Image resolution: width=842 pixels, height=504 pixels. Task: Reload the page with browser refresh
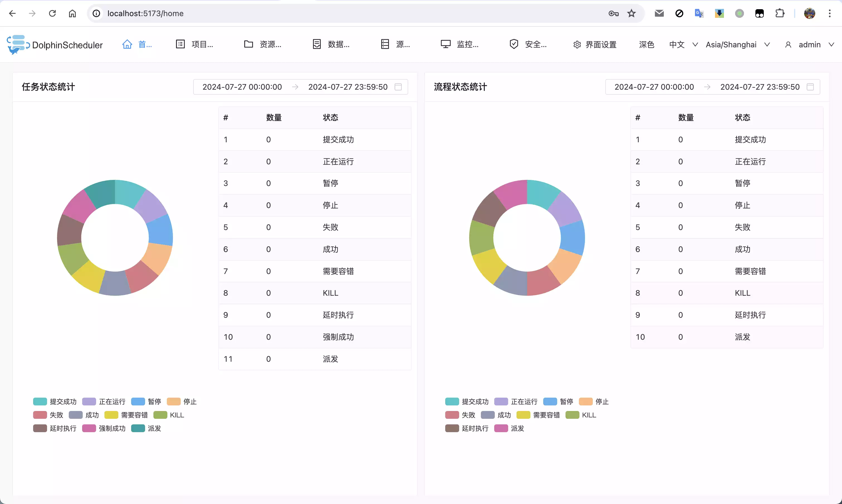click(x=52, y=13)
